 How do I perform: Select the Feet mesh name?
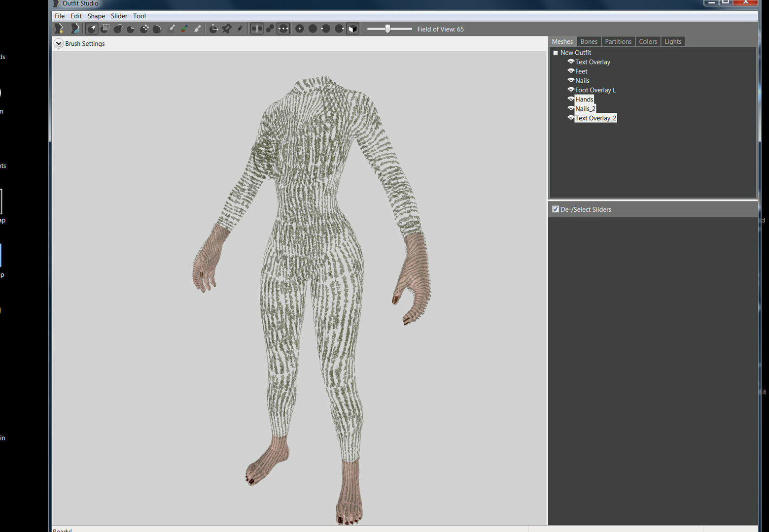[581, 71]
